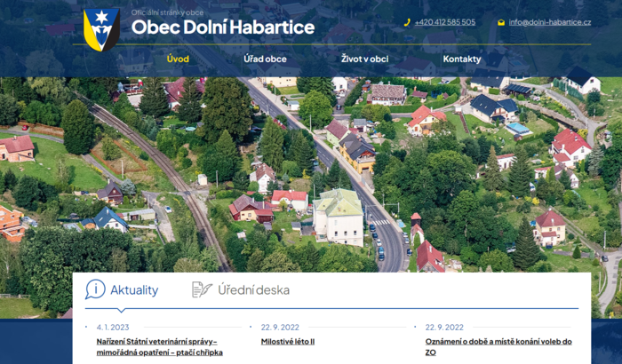Switch to the Úřední deska tab
Image resolution: width=622 pixels, height=364 pixels.
tap(241, 289)
